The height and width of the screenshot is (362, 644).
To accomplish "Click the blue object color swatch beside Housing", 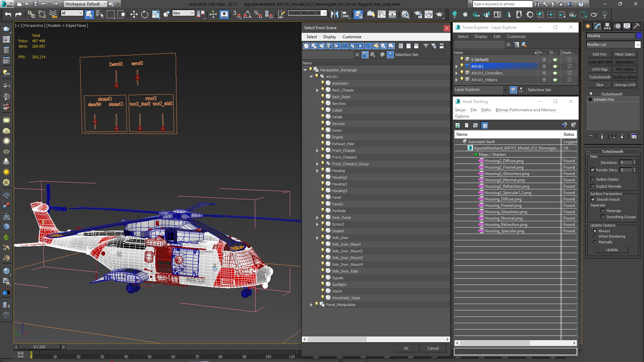I will pos(639,36).
